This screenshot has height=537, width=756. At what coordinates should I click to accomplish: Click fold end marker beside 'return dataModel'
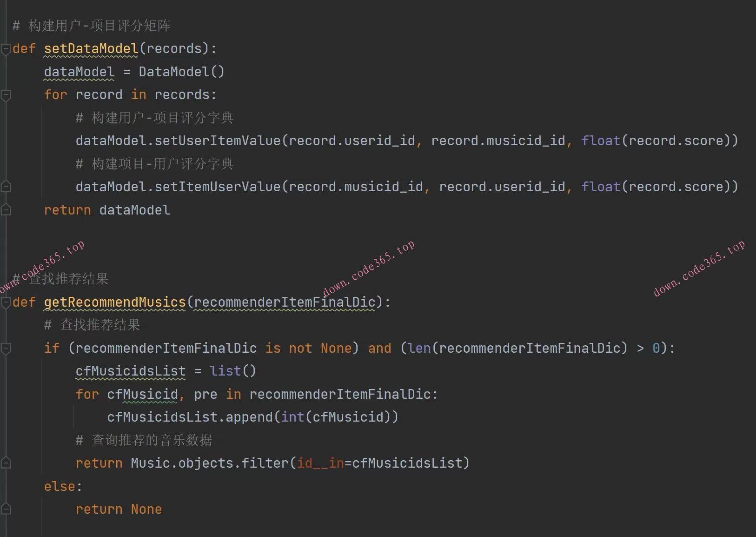[6, 210]
